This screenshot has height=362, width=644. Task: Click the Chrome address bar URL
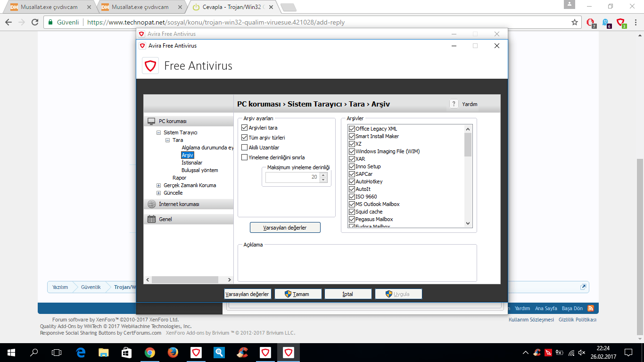[x=216, y=22]
